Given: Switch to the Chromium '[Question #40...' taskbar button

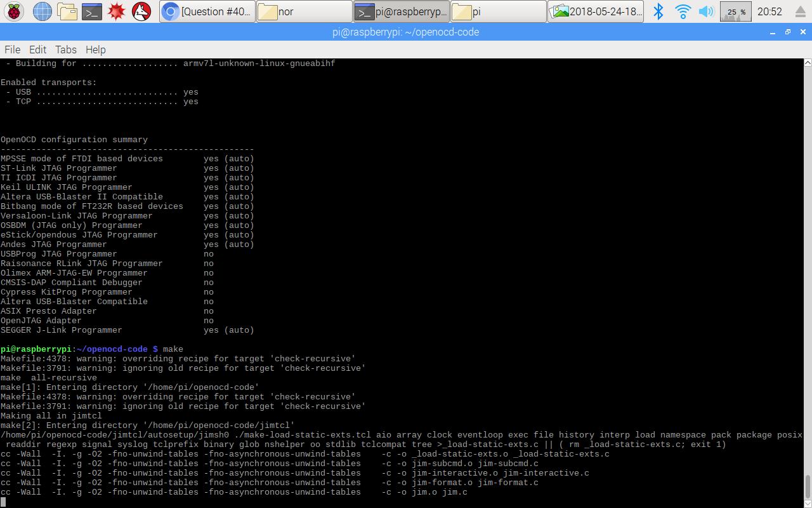Looking at the screenshot, I should (207, 11).
